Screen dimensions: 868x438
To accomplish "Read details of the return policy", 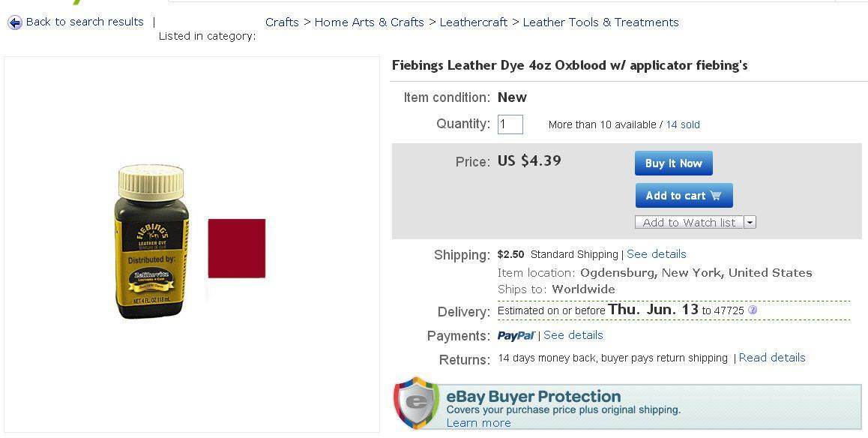I will [x=771, y=358].
